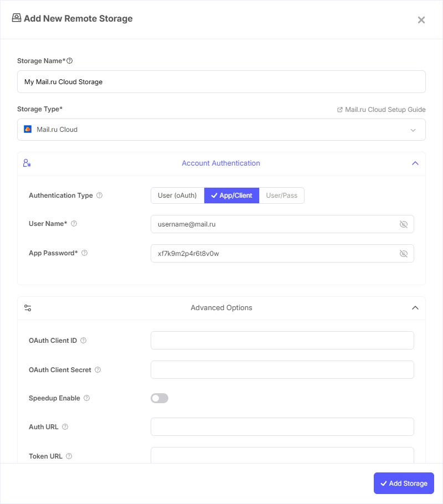
Task: Click the Auth URL input field
Action: tap(282, 426)
